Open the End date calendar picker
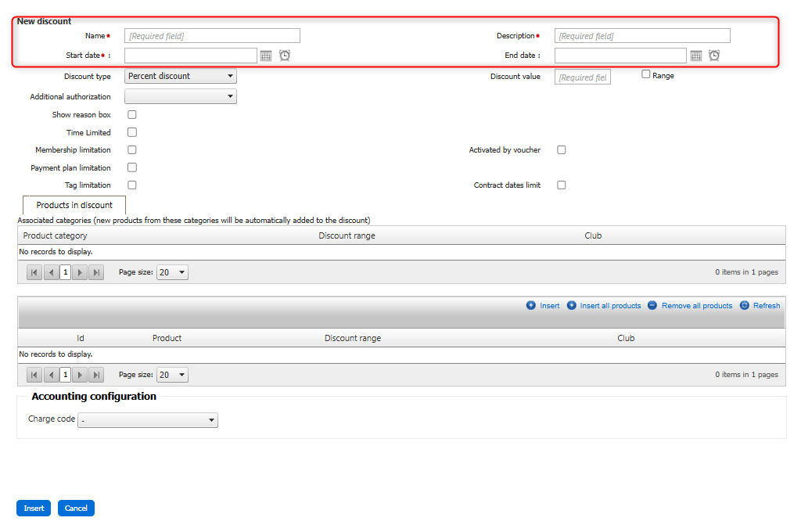Viewport: 801px width, 532px height. coord(696,56)
